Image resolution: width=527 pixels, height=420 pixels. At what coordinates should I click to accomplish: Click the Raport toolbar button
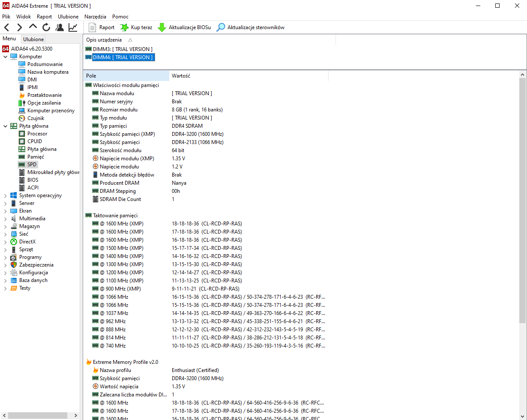pos(102,27)
